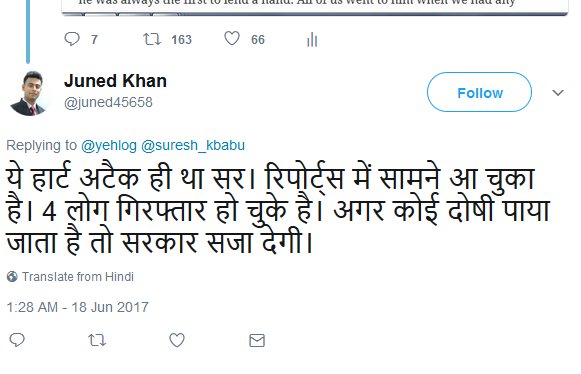
Task: Reply to Juned Khan's tweet
Action: 17,340
